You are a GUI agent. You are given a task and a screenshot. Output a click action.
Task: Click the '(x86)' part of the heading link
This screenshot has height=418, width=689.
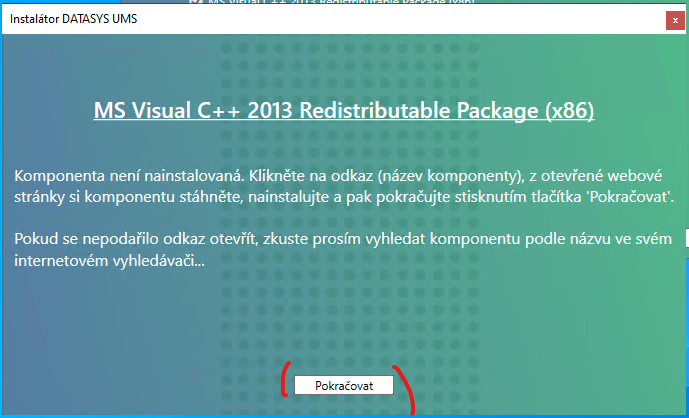click(x=570, y=109)
